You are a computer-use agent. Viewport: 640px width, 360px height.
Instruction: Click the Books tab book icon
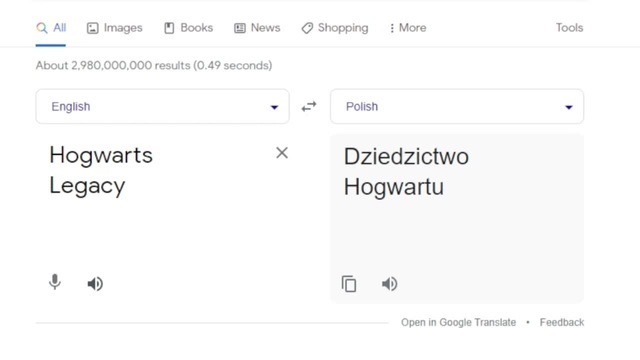169,28
